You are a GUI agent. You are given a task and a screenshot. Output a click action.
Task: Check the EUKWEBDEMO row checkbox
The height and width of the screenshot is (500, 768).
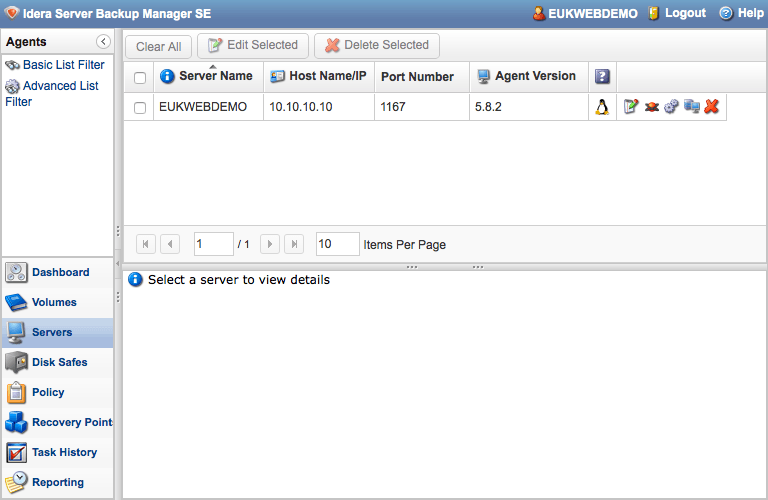140,108
